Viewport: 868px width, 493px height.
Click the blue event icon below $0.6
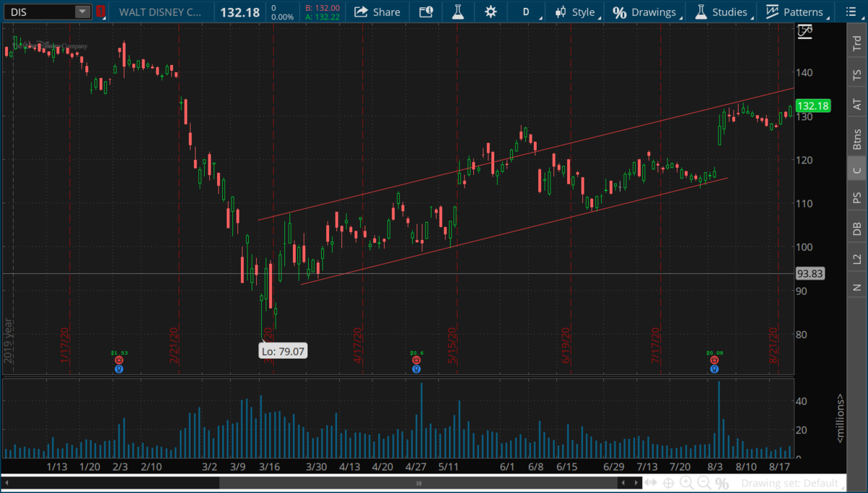click(x=417, y=369)
